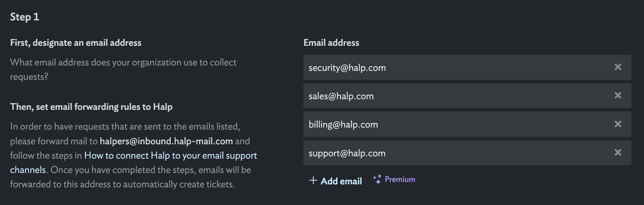Click the Add email button text
644x205 pixels.
pos(341,181)
